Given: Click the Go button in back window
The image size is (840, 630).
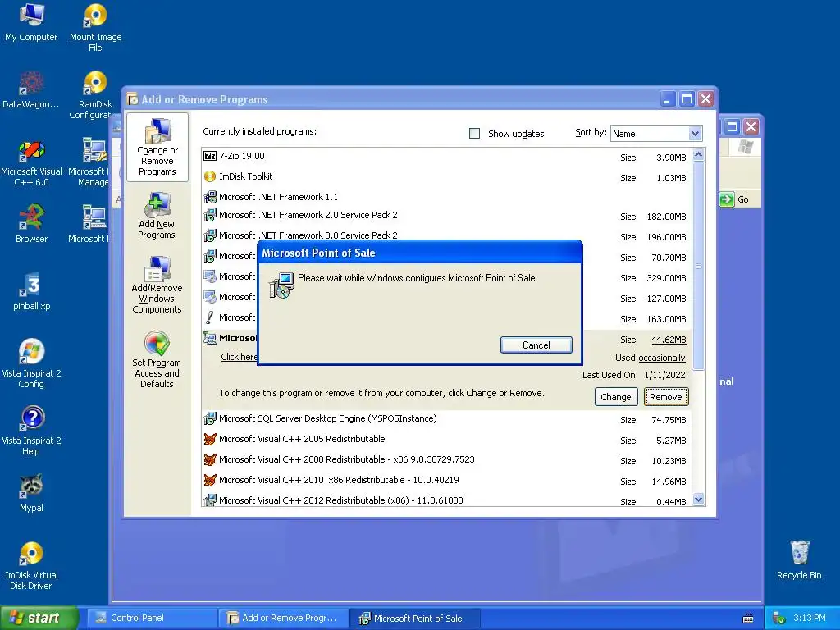Looking at the screenshot, I should point(734,199).
